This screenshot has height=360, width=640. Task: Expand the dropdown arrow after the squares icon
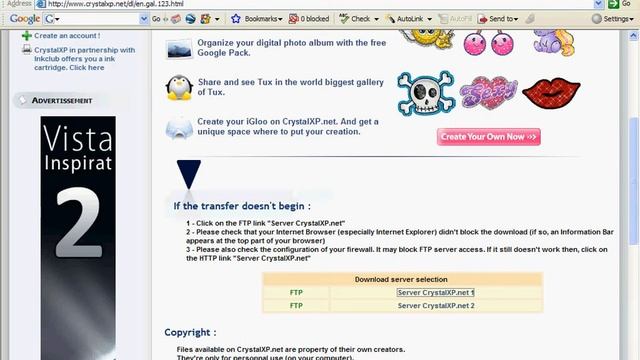point(217,19)
